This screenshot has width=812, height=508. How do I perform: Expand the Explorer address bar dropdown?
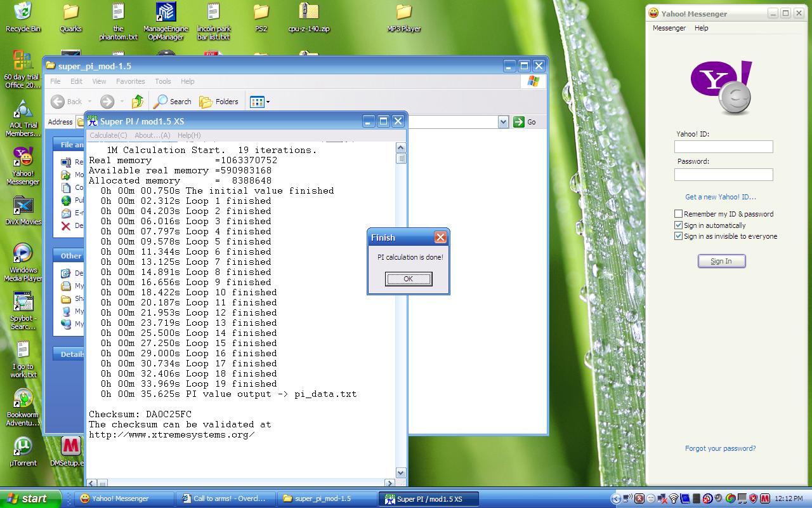[x=503, y=122]
